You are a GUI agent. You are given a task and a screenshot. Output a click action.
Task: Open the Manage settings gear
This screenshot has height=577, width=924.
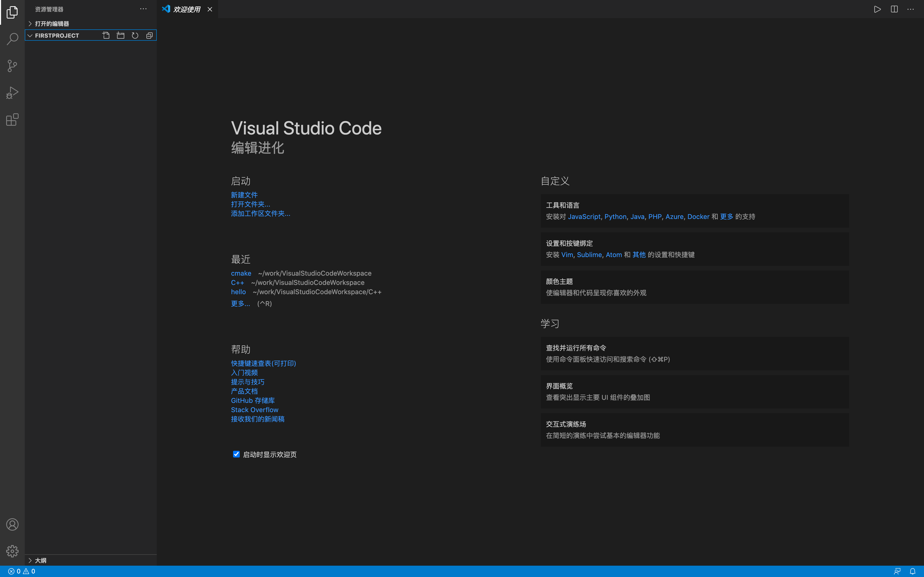click(12, 551)
